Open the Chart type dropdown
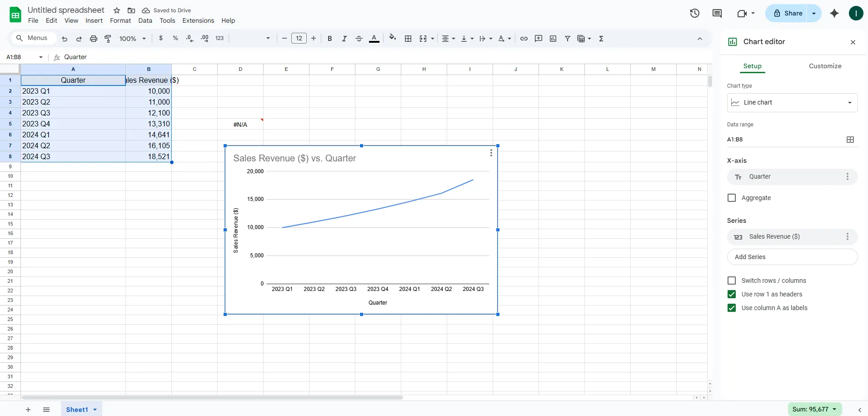Screen dimensions: 868x416 point(792,103)
